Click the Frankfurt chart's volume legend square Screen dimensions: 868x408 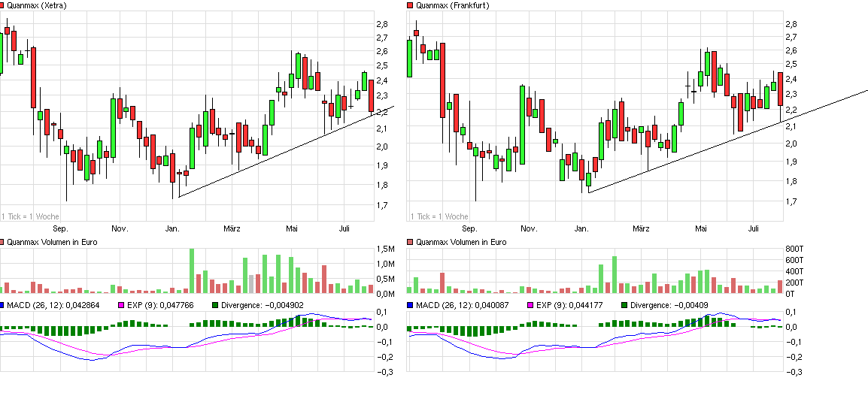tap(410, 242)
